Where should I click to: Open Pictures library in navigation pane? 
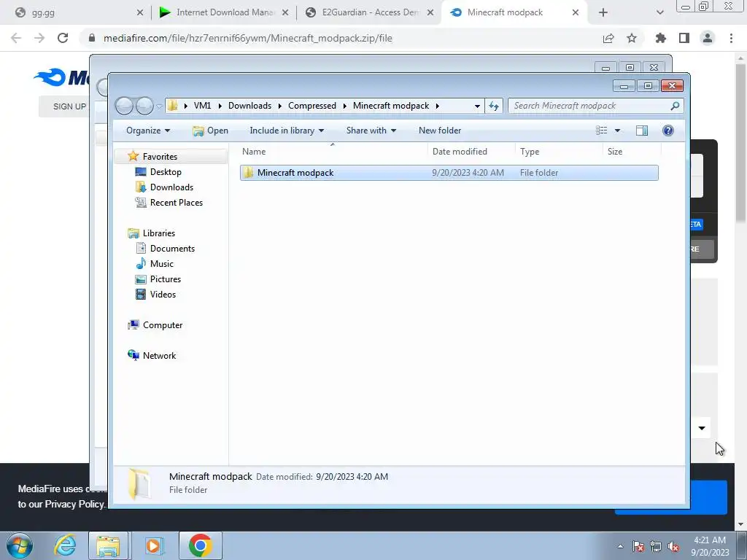(166, 279)
